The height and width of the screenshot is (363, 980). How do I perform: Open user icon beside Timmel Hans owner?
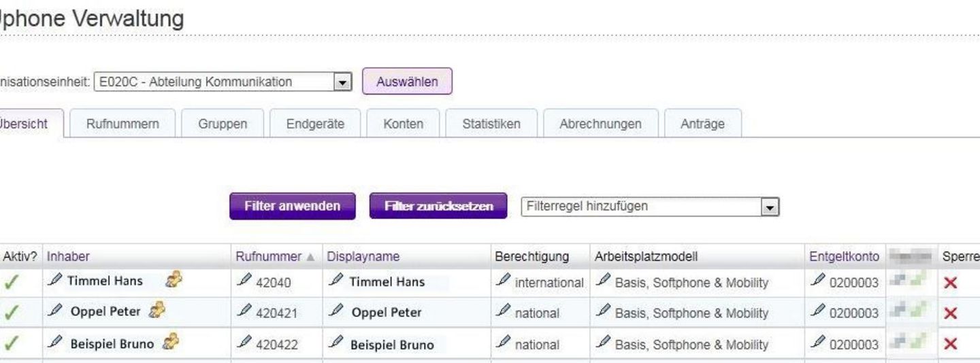(174, 279)
